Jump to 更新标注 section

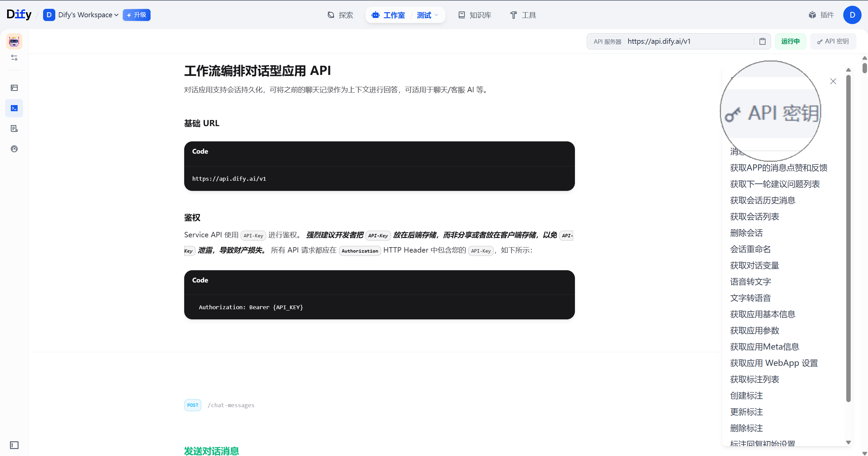pos(746,412)
